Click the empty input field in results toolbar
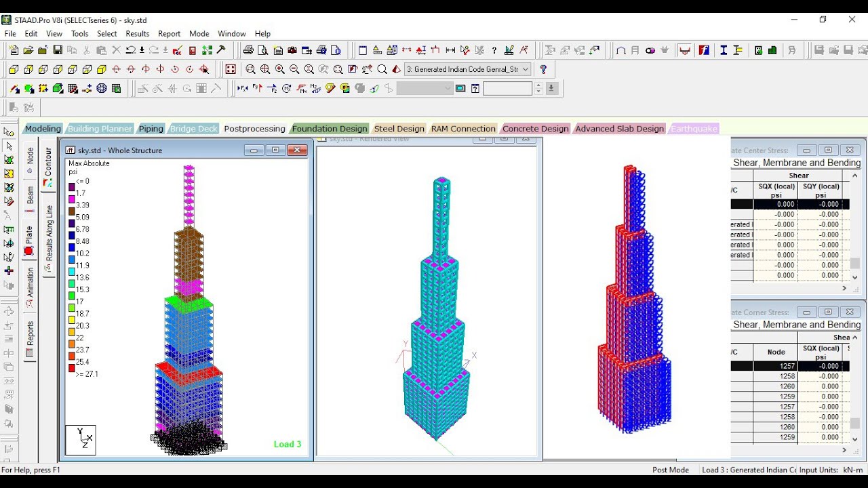 508,88
